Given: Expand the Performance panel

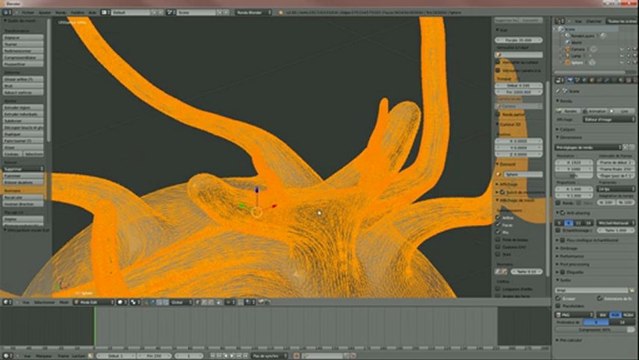Looking at the screenshot, I should [x=571, y=256].
